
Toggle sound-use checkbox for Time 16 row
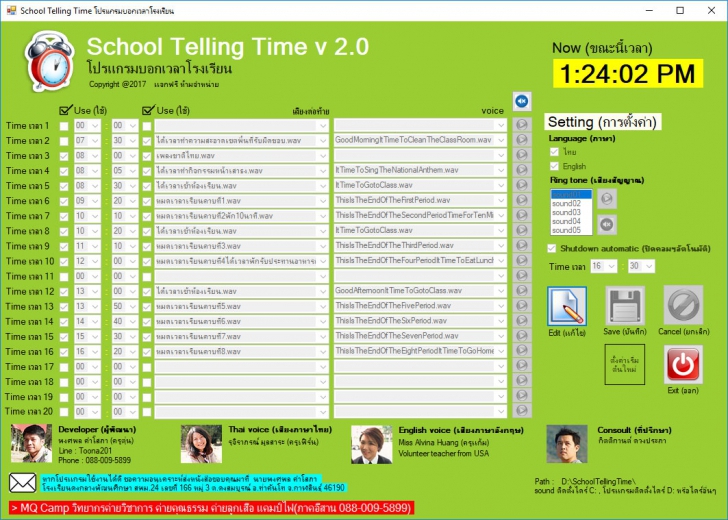coord(147,352)
